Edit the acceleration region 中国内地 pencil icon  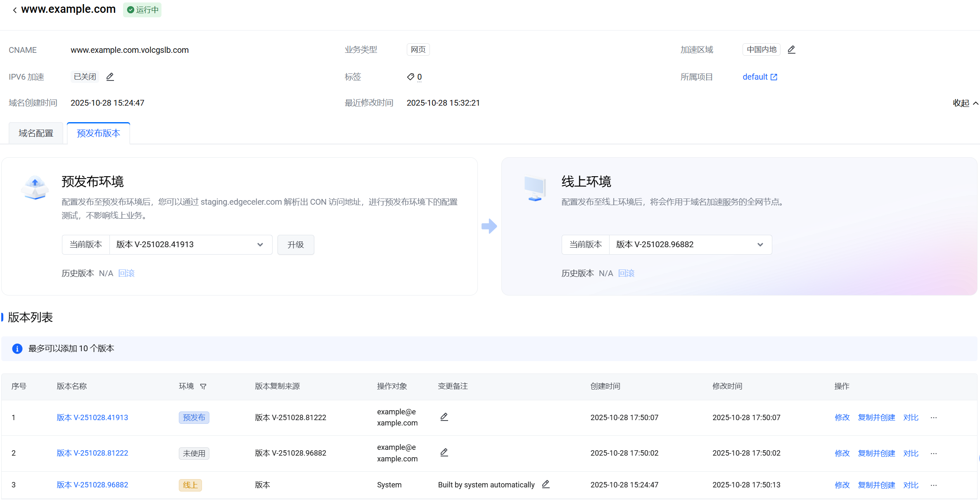791,50
